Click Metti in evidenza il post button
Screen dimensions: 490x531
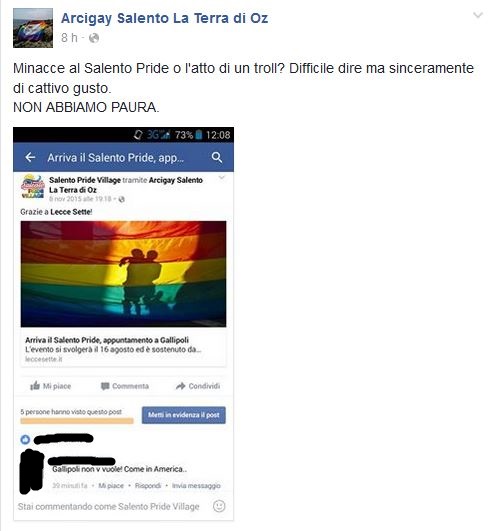tap(184, 415)
